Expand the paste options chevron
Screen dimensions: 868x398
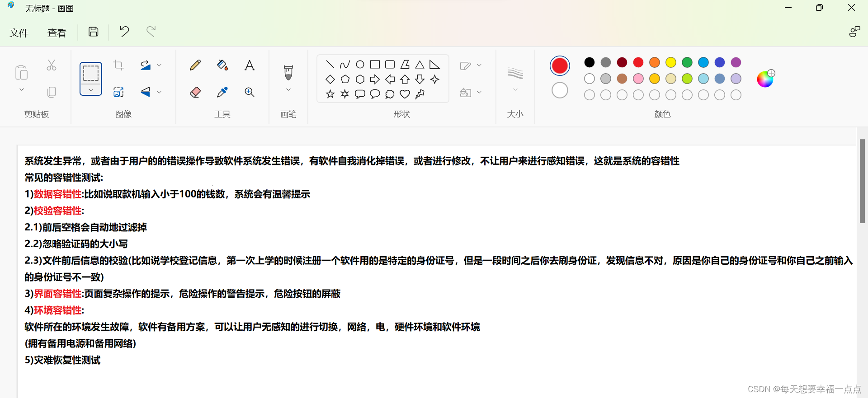[x=21, y=90]
